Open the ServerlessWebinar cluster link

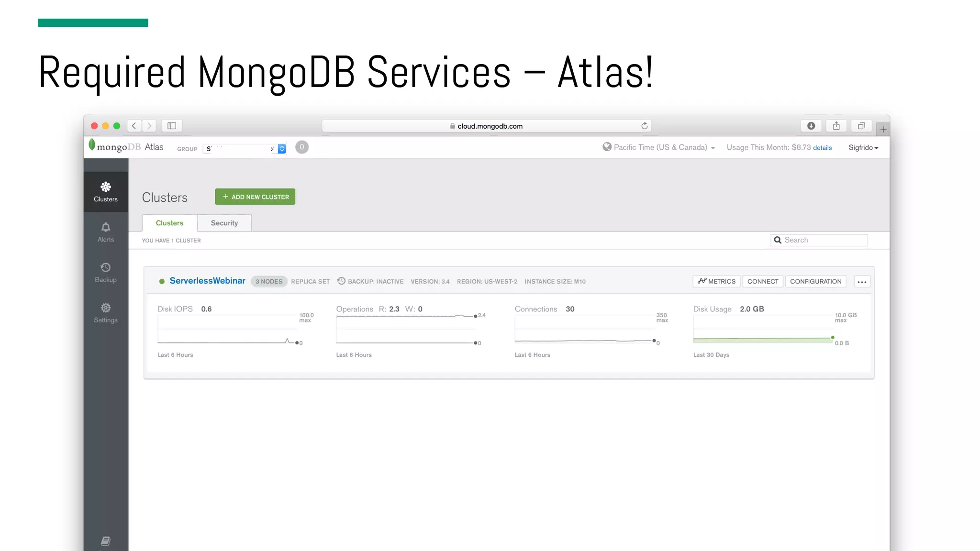coord(207,281)
